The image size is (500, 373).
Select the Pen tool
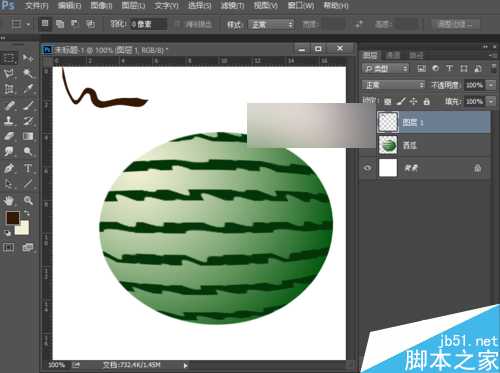coord(9,168)
